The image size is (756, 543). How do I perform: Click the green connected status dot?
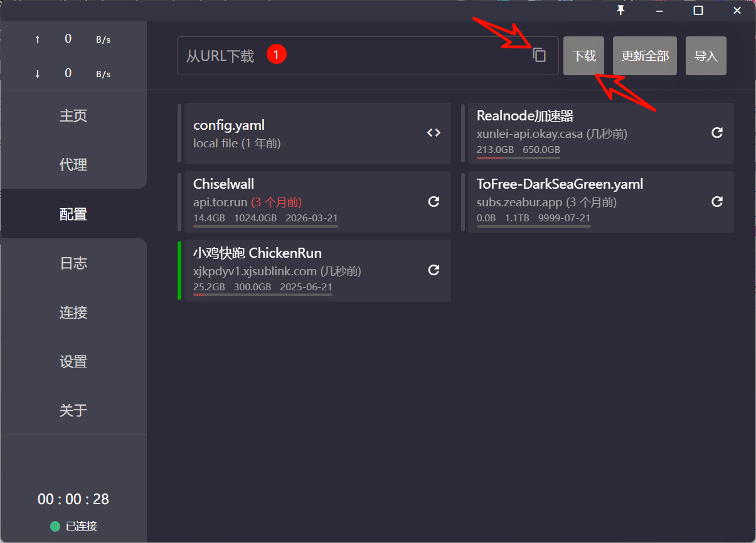coord(55,526)
